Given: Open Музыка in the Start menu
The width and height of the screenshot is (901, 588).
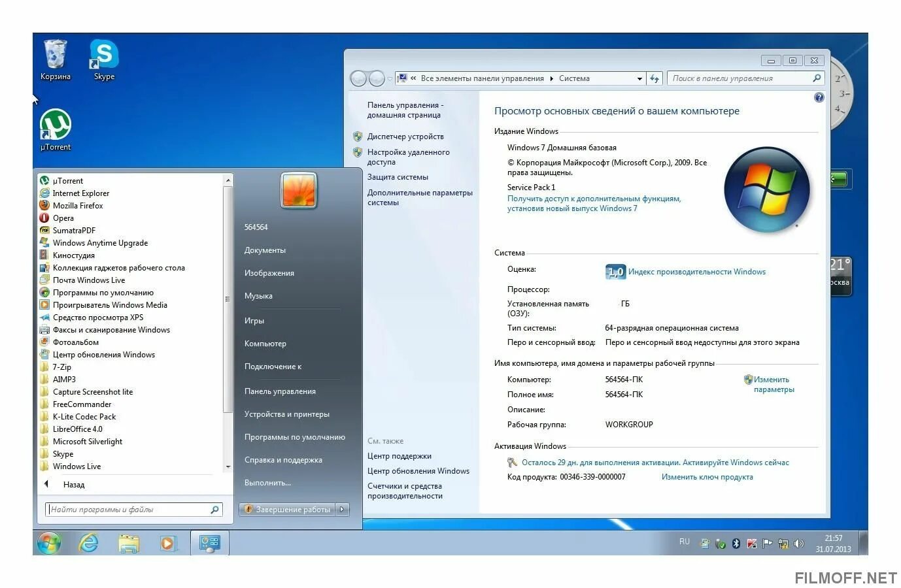Looking at the screenshot, I should pyautogui.click(x=258, y=296).
